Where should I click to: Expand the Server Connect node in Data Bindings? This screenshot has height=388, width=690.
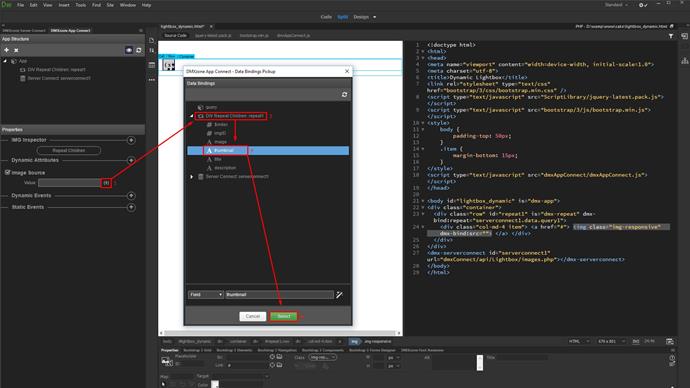(192, 177)
